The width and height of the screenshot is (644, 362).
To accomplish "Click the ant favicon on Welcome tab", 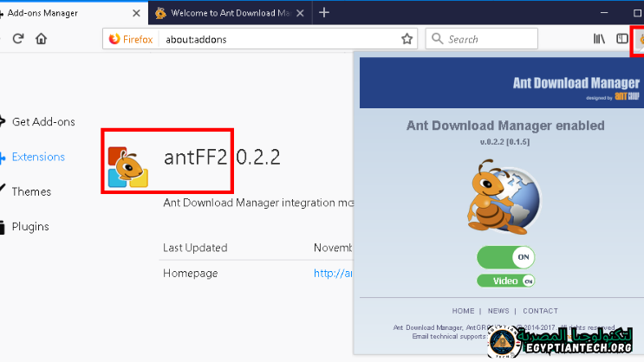I will point(160,13).
